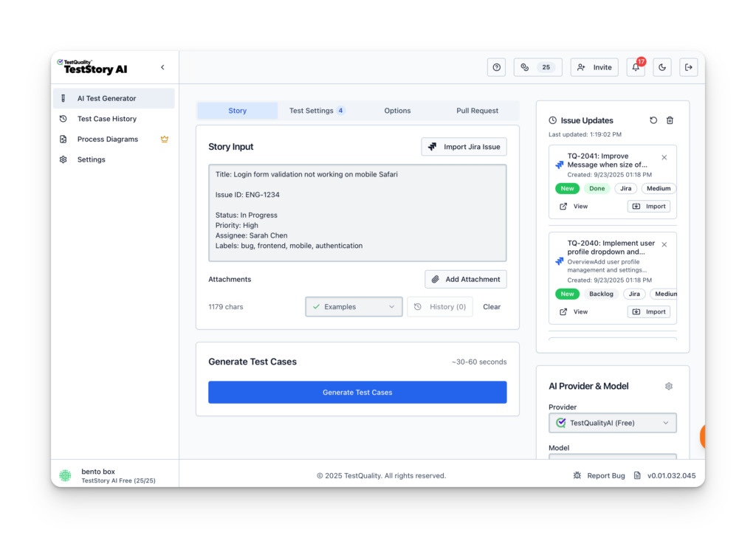Collapse the sidebar with the chevron
Screen dimensions: 756x538
[x=162, y=66]
